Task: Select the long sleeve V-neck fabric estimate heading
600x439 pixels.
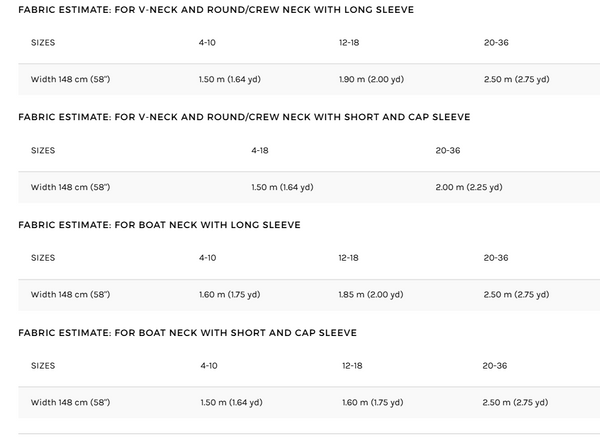Action: 216,10
